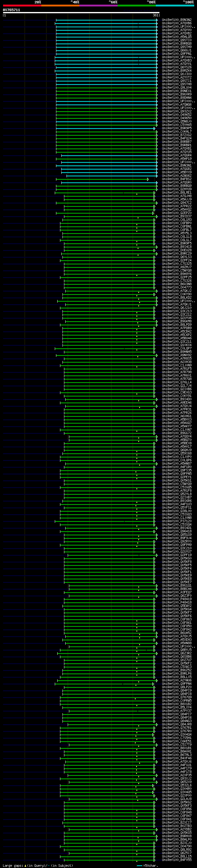Open hit UniRef100_B9R9P5

tap(177, 128)
